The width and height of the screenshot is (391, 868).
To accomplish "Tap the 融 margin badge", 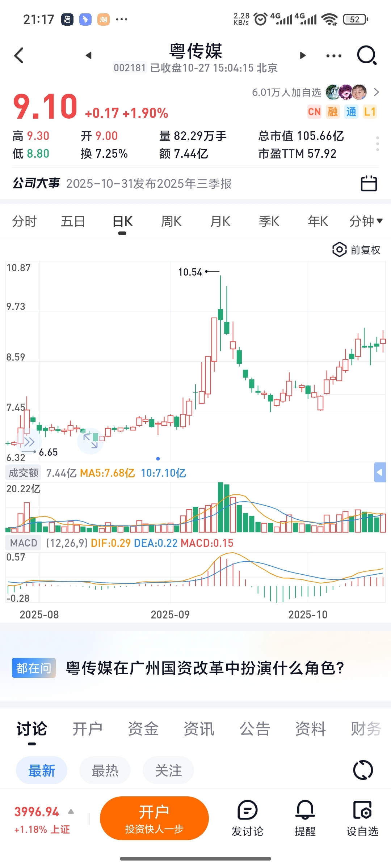I will click(333, 111).
